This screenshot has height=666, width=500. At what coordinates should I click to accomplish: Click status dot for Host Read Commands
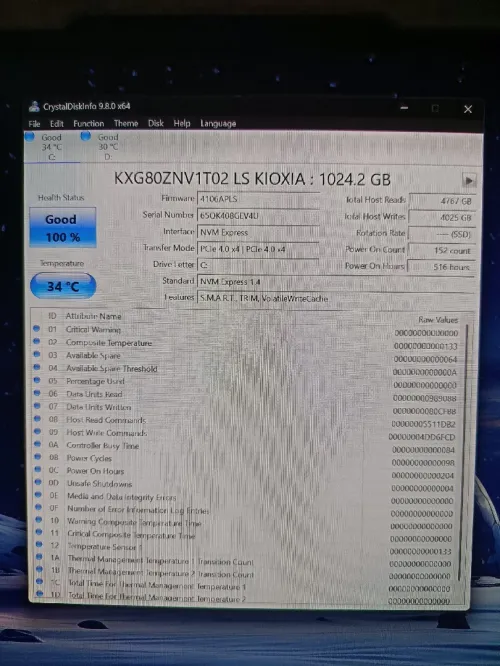coord(37,418)
